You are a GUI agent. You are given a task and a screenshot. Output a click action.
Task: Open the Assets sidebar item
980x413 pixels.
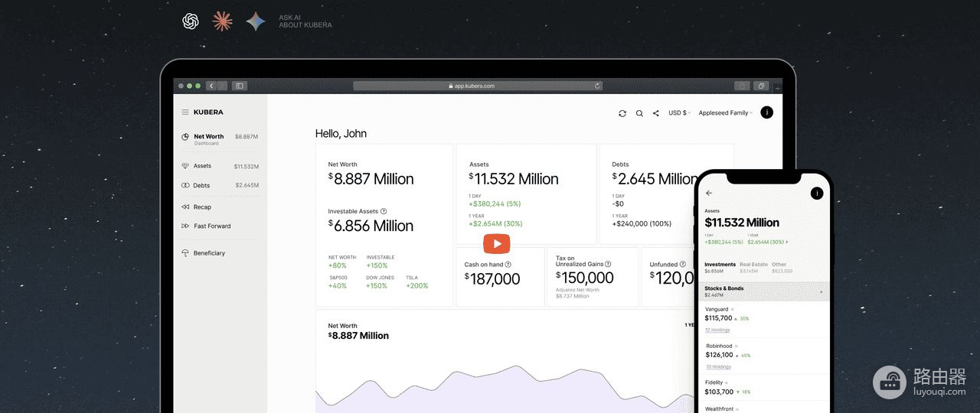(x=220, y=166)
